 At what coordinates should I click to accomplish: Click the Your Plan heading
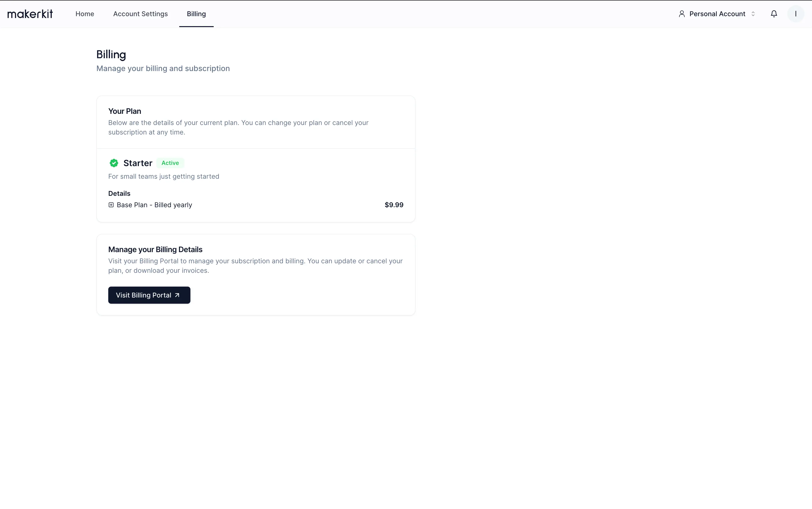(124, 111)
